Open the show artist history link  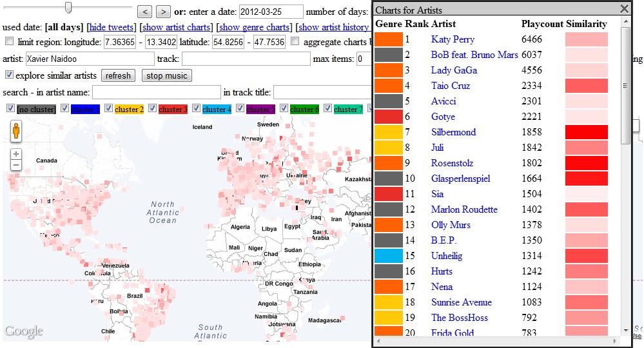[333, 27]
